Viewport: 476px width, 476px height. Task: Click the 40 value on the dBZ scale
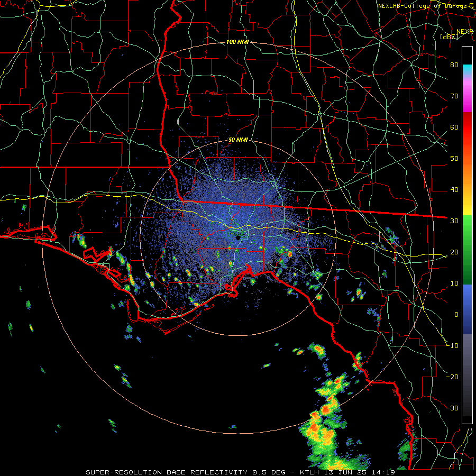click(454, 190)
